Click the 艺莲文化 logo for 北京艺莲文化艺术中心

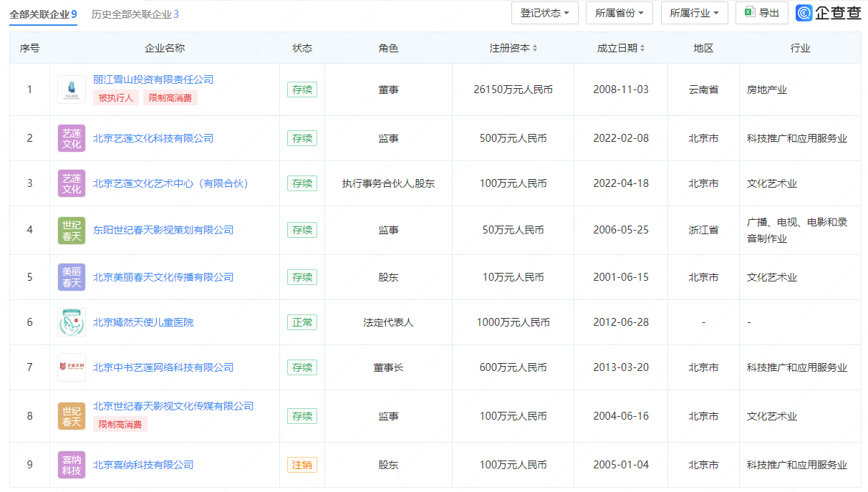72,183
